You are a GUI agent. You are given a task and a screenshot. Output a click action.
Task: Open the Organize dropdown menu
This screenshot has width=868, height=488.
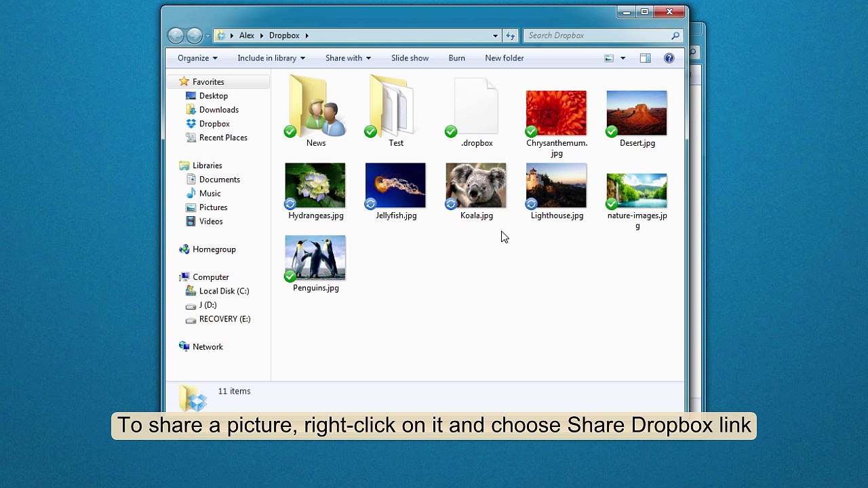[197, 58]
